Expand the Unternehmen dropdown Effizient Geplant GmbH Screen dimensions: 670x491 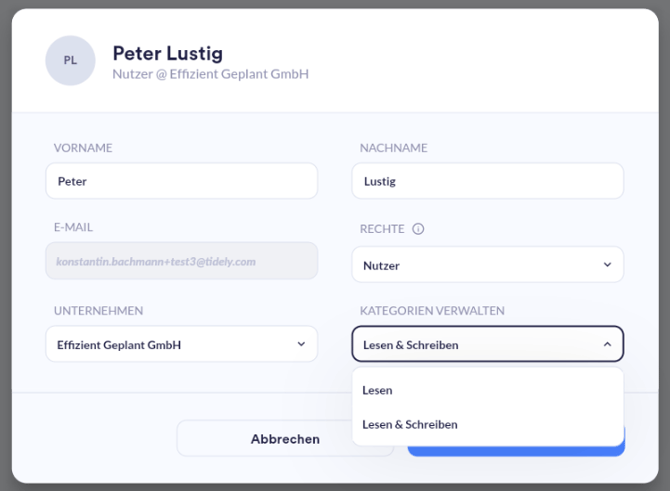pos(181,345)
